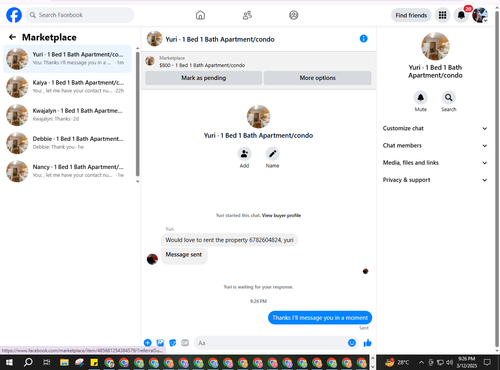Open Windows taskbar search
The width and height of the screenshot is (500, 370).
[28, 362]
